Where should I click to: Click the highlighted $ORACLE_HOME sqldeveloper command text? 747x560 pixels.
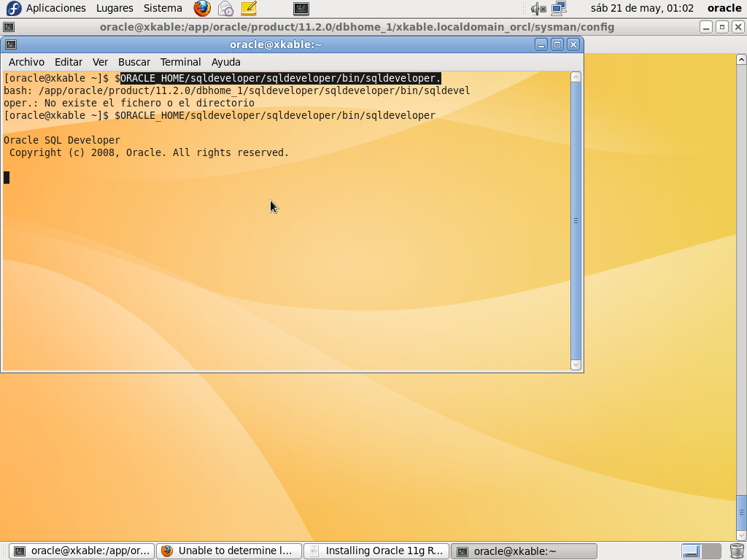pos(281,78)
